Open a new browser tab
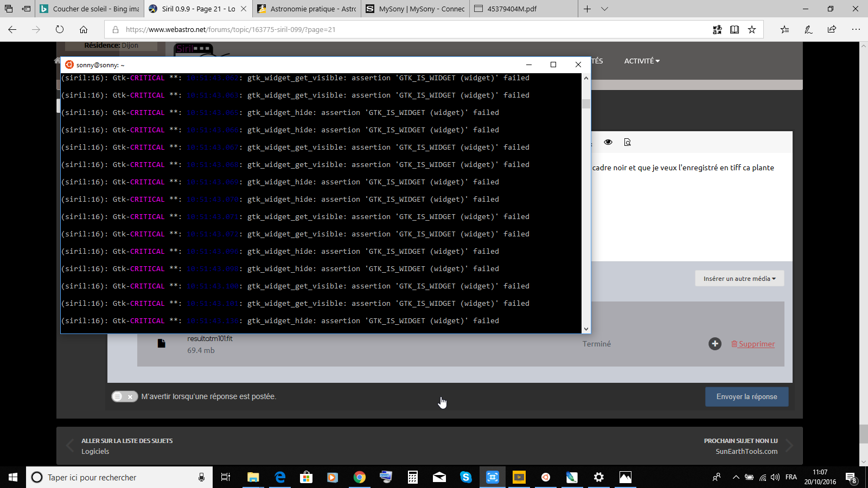 coord(587,9)
